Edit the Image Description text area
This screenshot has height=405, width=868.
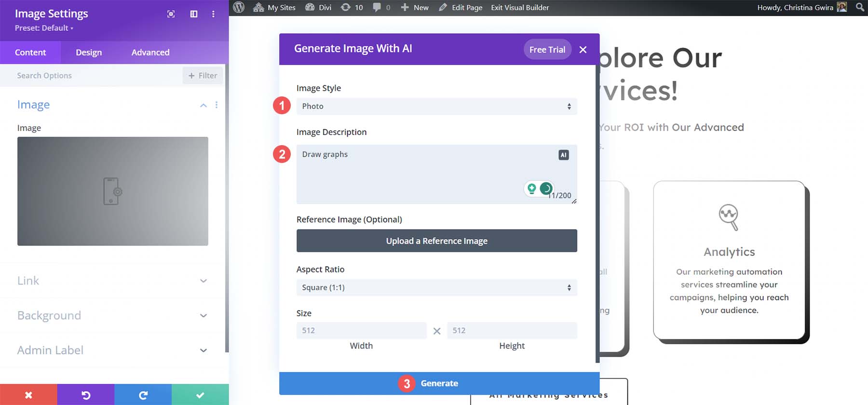click(437, 174)
